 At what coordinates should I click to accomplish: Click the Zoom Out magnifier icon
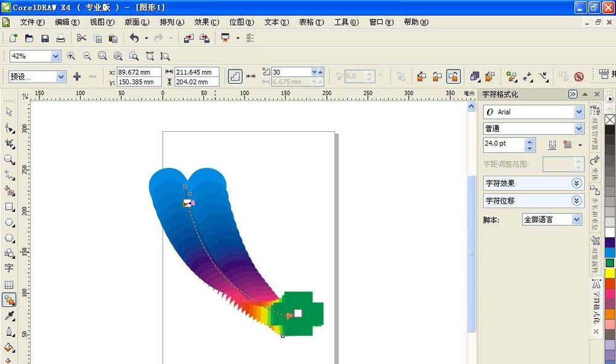(x=87, y=56)
